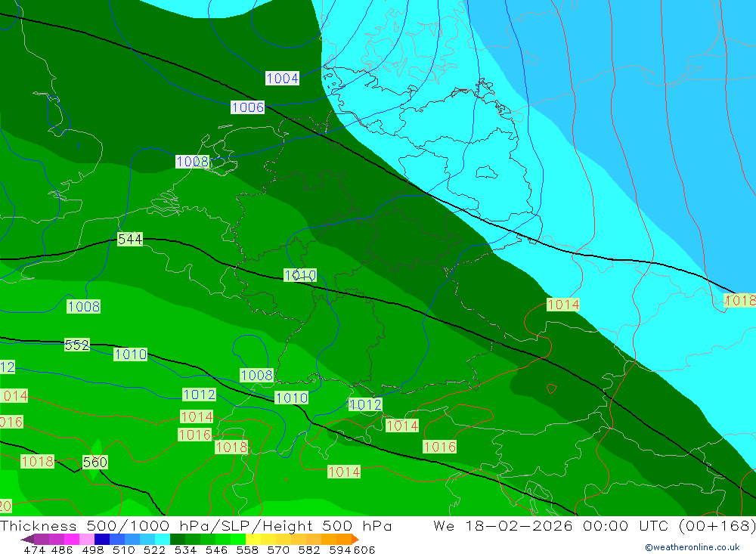Pick the cyan legend swatch

(163, 539)
